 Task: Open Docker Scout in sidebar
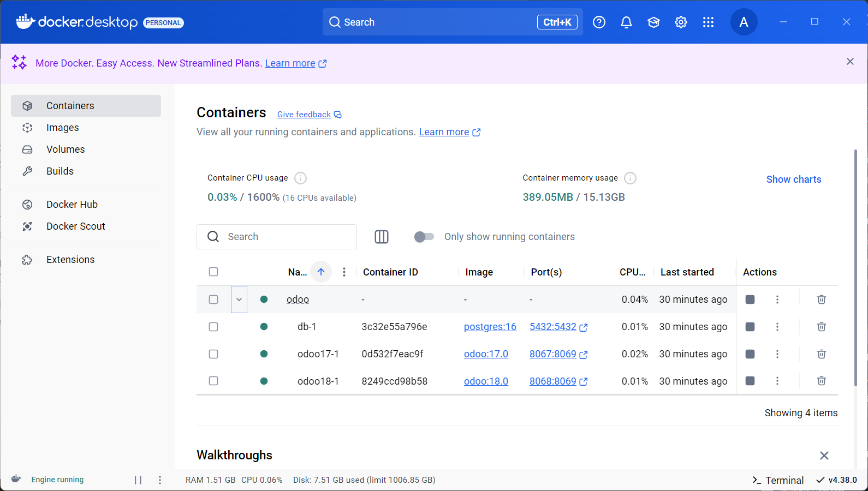tap(86, 226)
